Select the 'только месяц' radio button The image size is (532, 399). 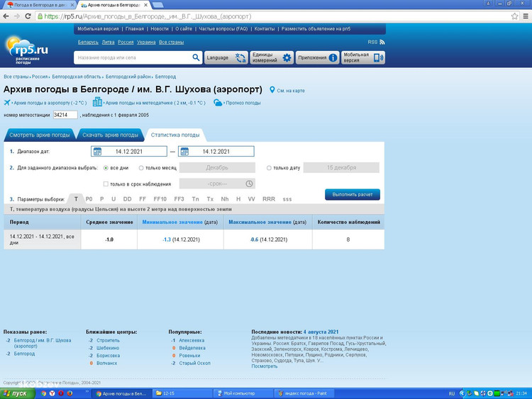tap(140, 168)
